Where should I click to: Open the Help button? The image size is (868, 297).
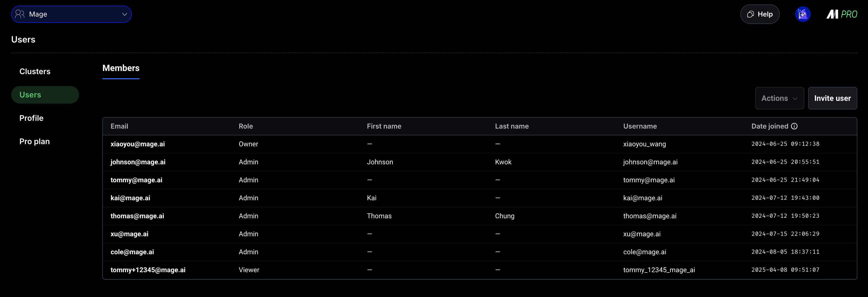click(760, 14)
